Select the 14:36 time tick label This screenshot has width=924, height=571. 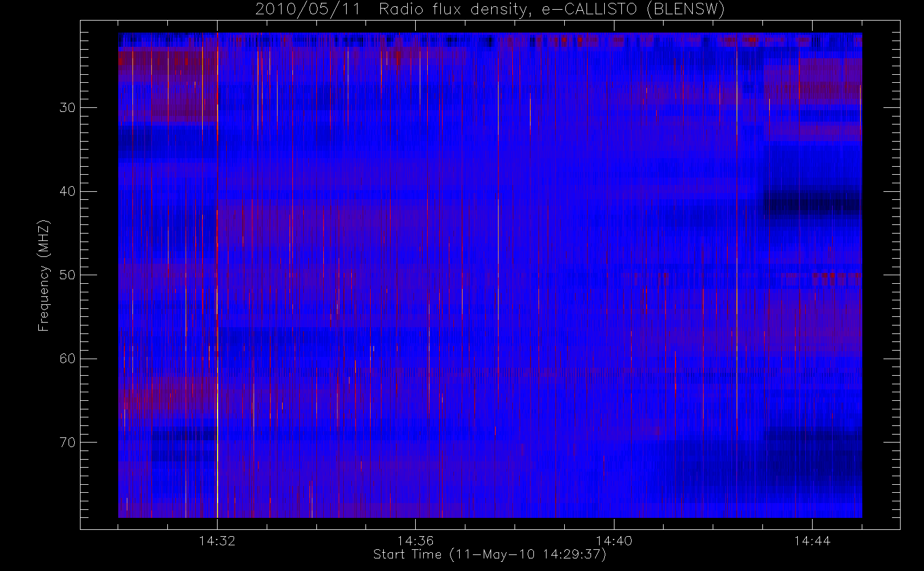(x=415, y=540)
